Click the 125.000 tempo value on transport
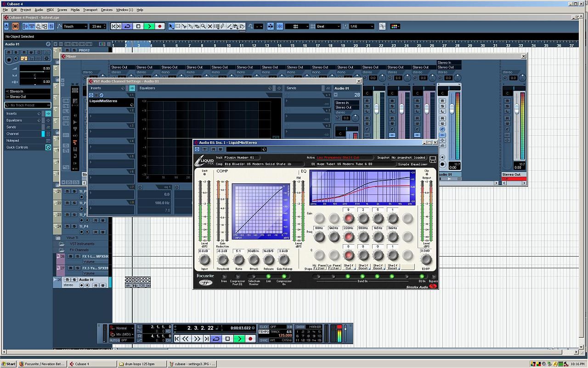 [285, 336]
